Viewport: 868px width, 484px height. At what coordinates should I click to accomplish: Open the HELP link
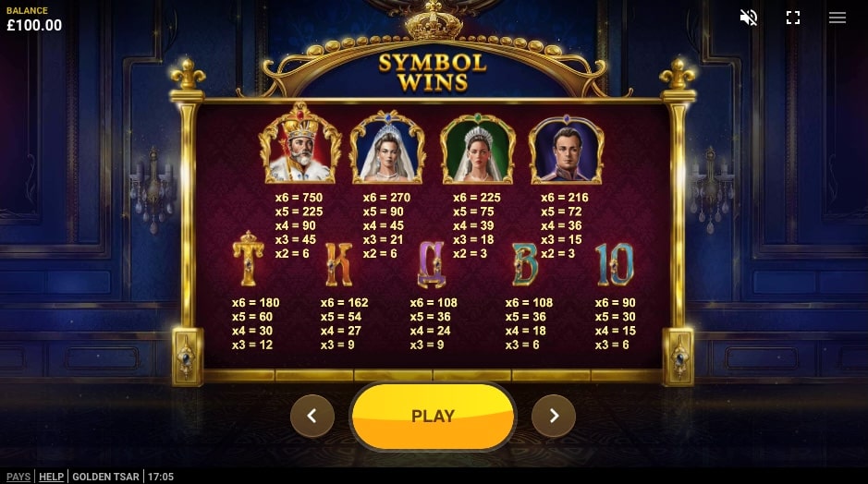51,477
